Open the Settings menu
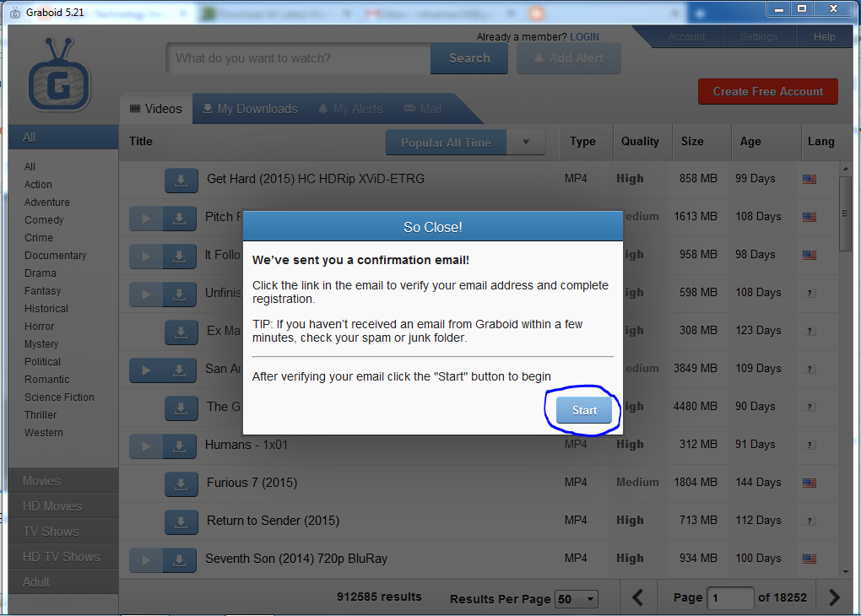This screenshot has height=616, width=861. (758, 37)
